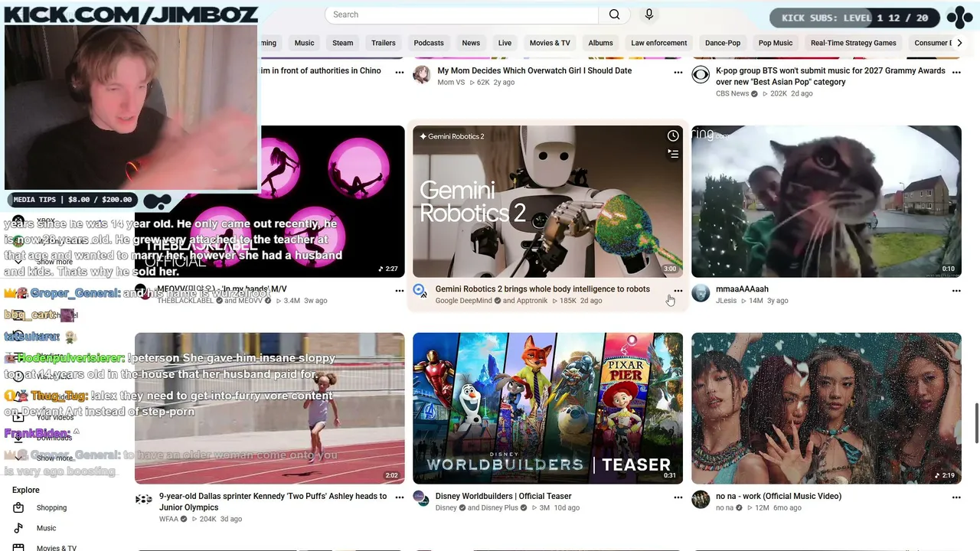Viewport: 980px width, 551px height.
Task: Go to Music in the Explore sidebar
Action: tap(46, 528)
